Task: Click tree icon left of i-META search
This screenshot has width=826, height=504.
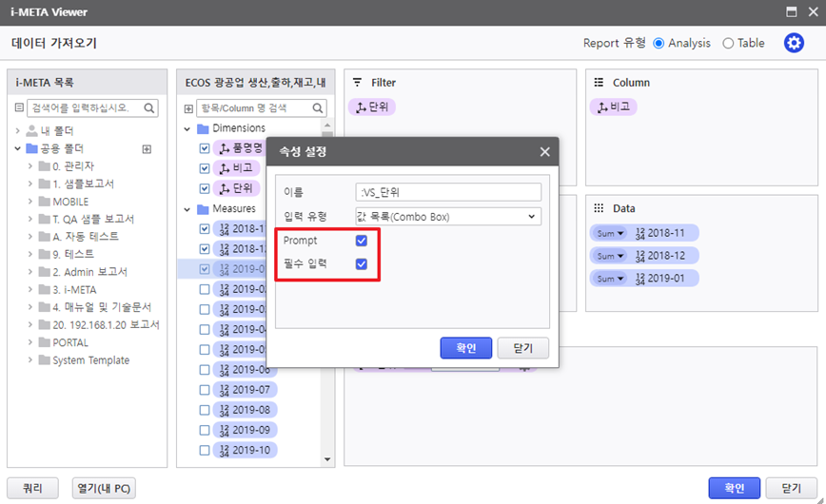Action: tap(19, 108)
